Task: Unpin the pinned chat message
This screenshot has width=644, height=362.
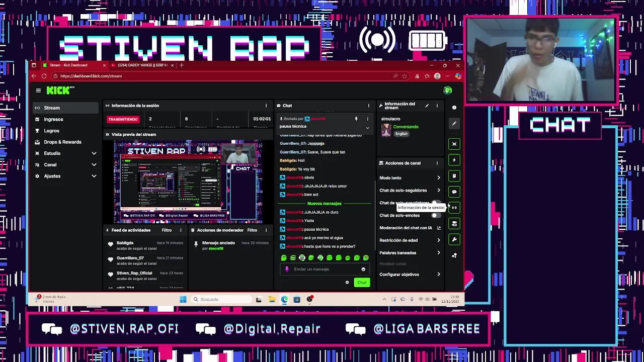Action: pyautogui.click(x=356, y=119)
